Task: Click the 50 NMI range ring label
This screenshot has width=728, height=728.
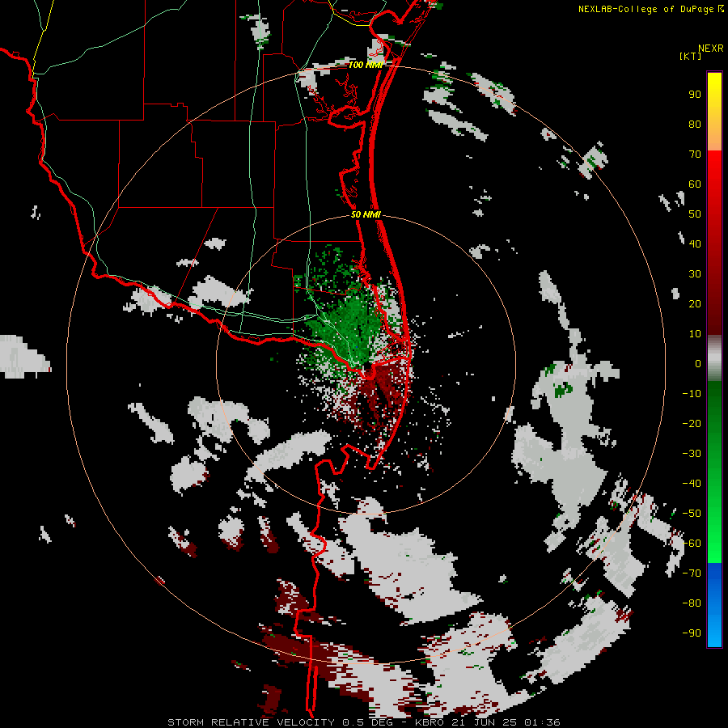Action: point(366,214)
